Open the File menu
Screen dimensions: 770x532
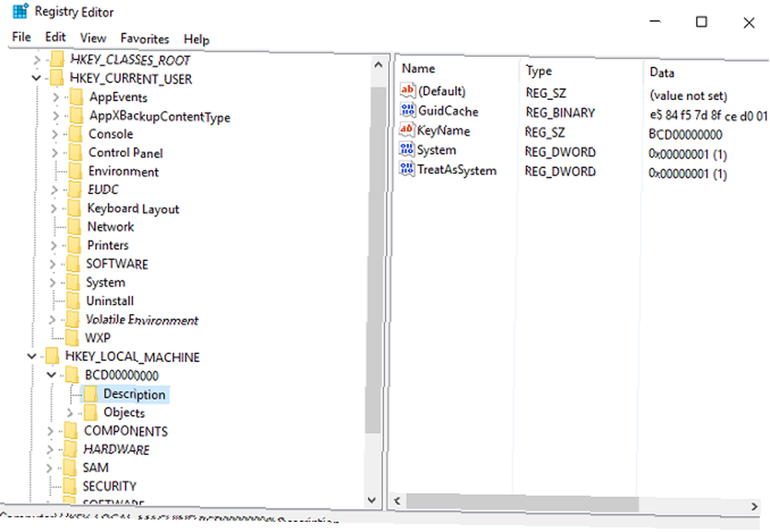point(22,37)
